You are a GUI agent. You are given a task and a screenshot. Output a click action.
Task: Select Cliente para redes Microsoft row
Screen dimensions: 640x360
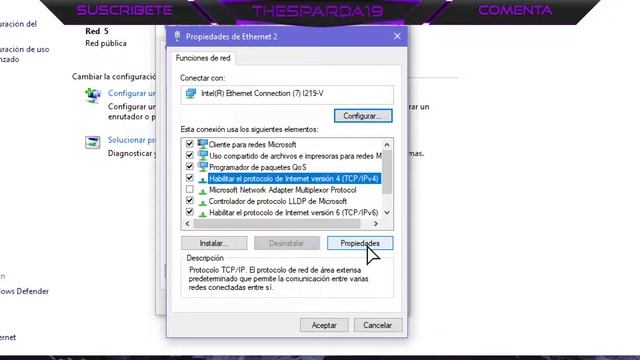click(252, 144)
